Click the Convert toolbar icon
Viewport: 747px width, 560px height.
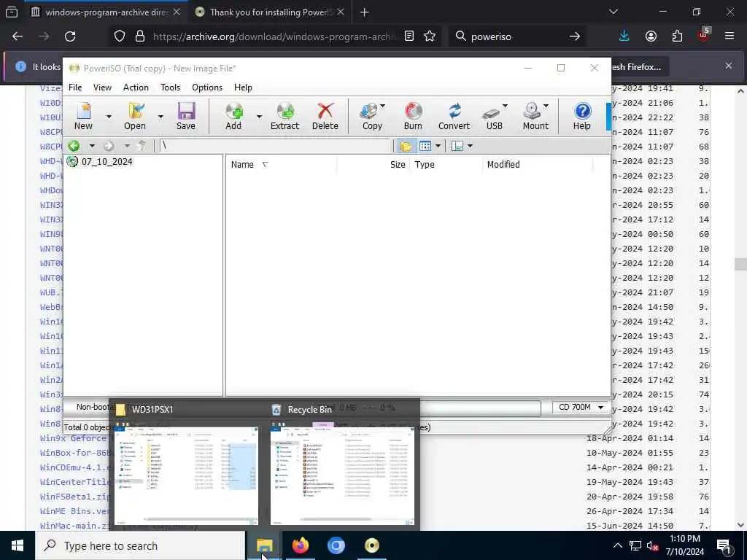pos(454,116)
